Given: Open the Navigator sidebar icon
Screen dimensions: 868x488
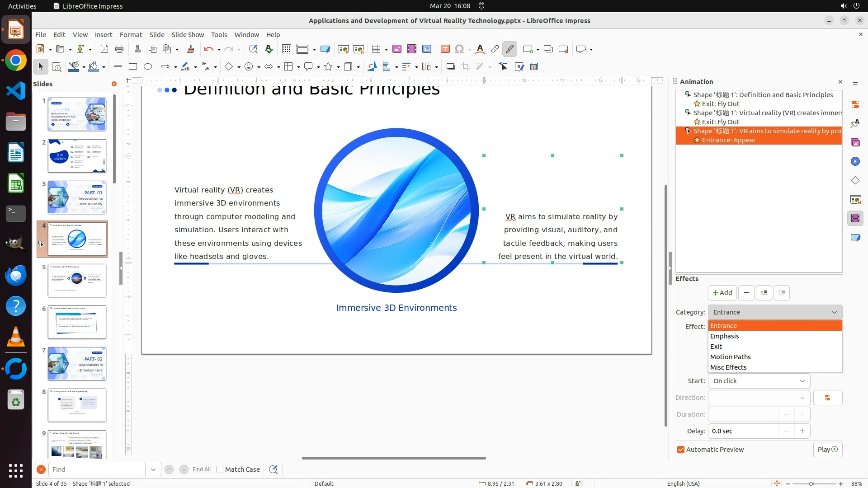Looking at the screenshot, I should pyautogui.click(x=855, y=162).
